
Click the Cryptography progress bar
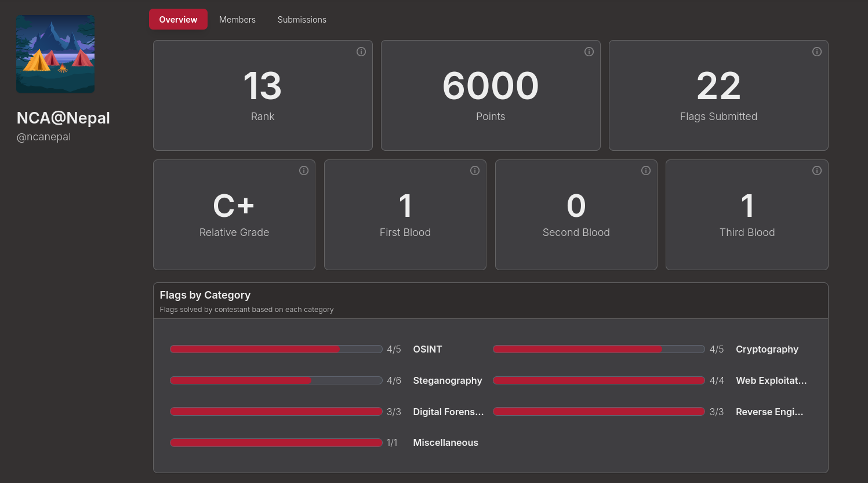click(x=598, y=349)
